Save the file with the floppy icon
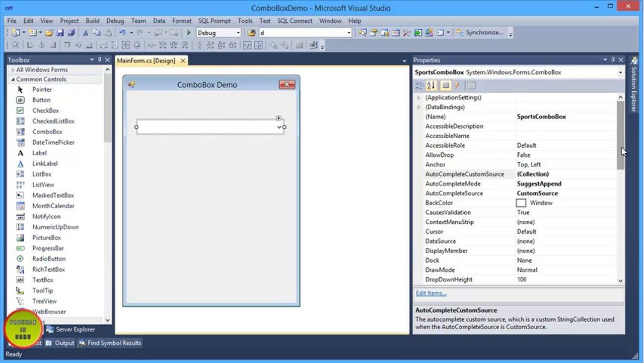644x363 pixels. (x=60, y=33)
